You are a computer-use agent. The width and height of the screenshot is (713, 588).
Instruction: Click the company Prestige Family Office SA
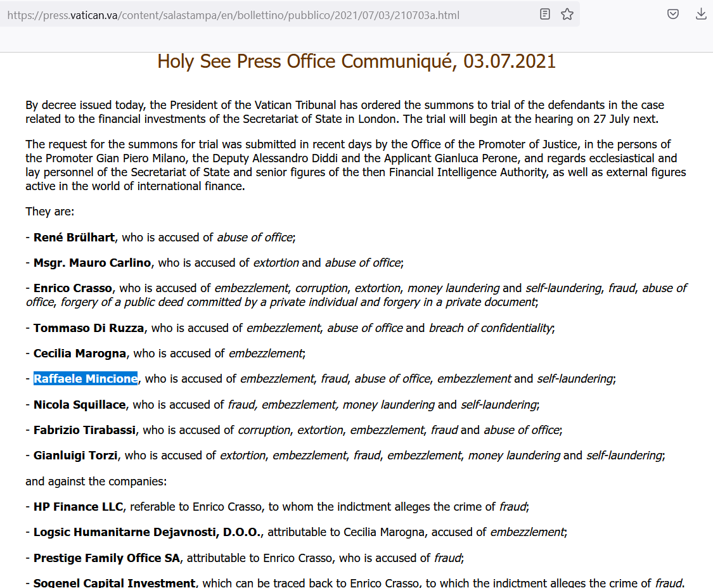(107, 558)
